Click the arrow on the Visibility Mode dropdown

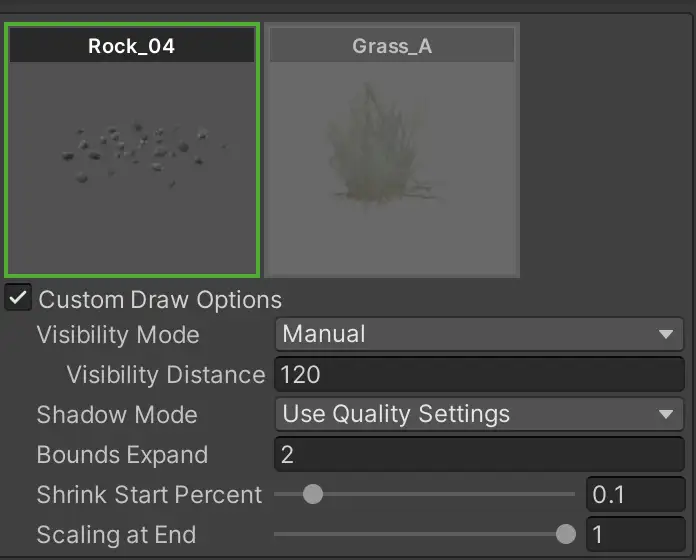[666, 335]
